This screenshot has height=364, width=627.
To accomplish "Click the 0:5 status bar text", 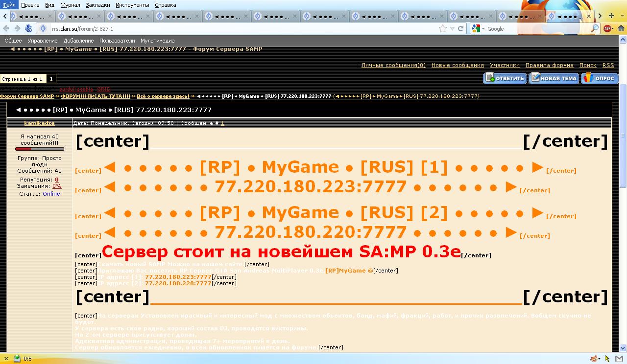I will pyautogui.click(x=27, y=359).
